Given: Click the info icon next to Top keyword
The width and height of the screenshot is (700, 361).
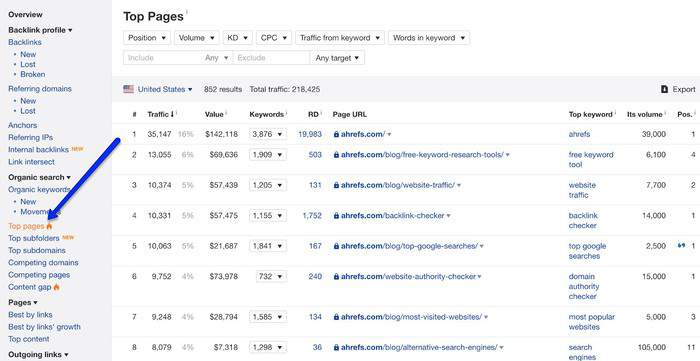Looking at the screenshot, I should [x=615, y=112].
